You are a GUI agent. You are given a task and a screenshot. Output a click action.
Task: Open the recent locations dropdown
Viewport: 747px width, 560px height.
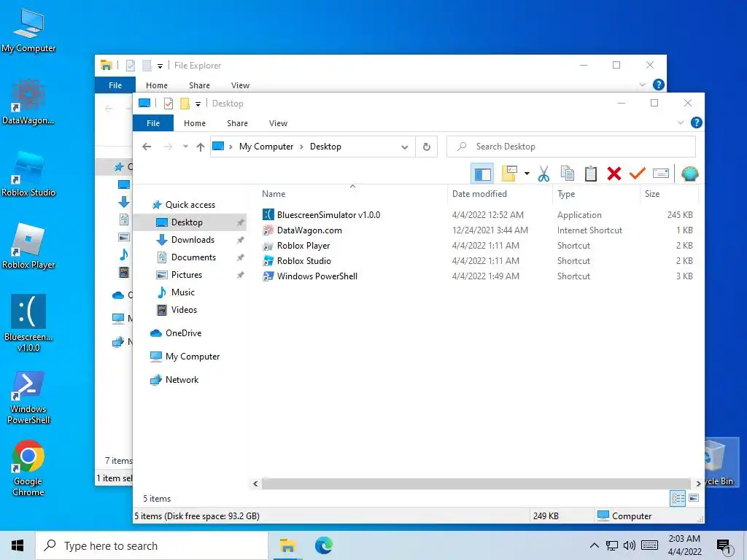[x=185, y=147]
